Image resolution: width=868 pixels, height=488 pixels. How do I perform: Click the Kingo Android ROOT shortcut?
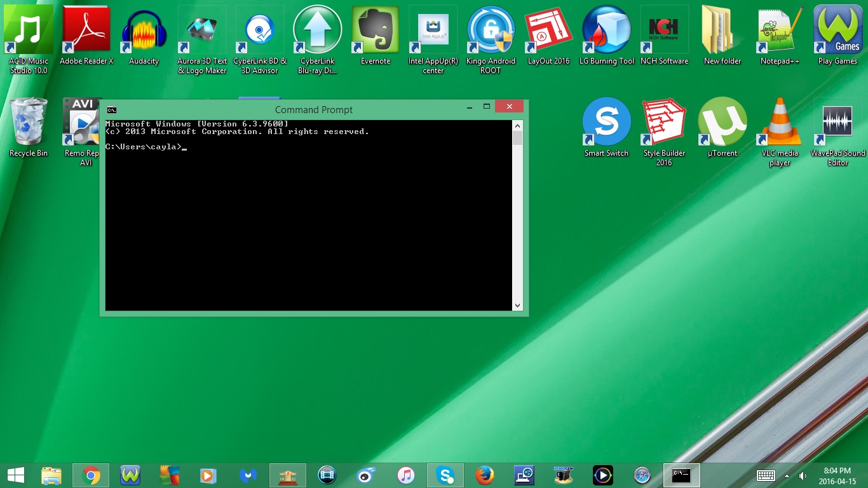pyautogui.click(x=491, y=39)
